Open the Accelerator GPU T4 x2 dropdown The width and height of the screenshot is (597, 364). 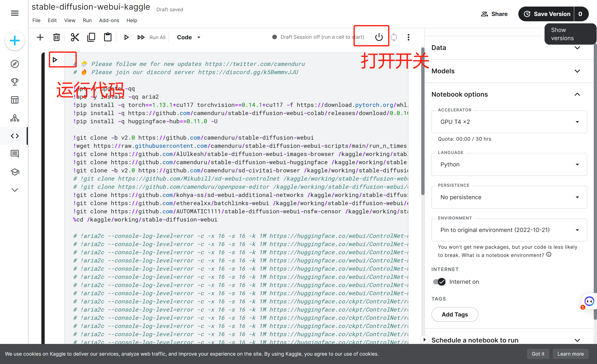click(x=509, y=122)
